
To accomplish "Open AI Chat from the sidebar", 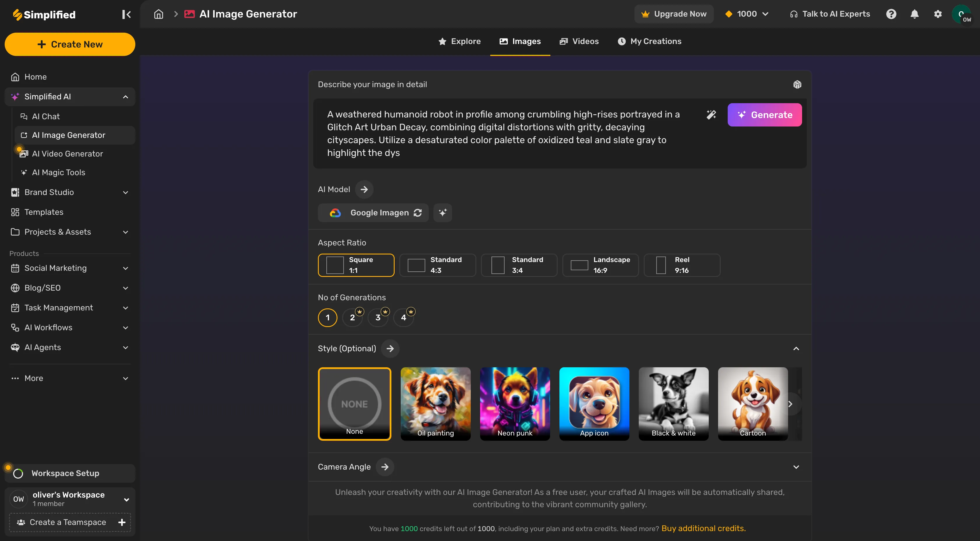I will (46, 116).
